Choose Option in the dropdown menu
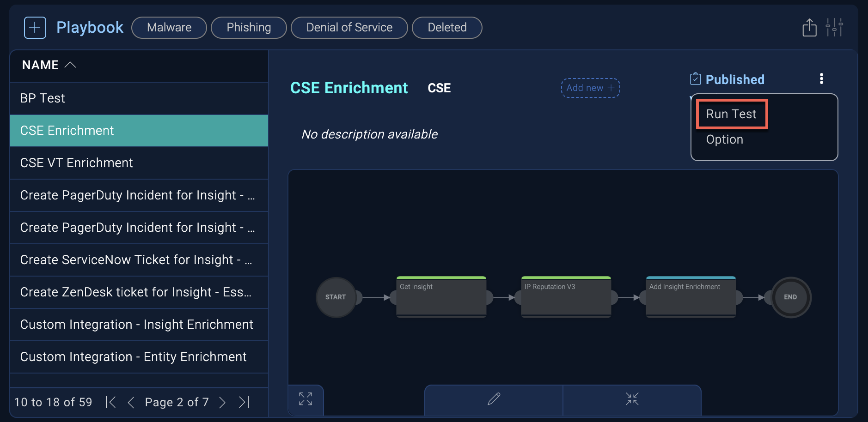 725,139
